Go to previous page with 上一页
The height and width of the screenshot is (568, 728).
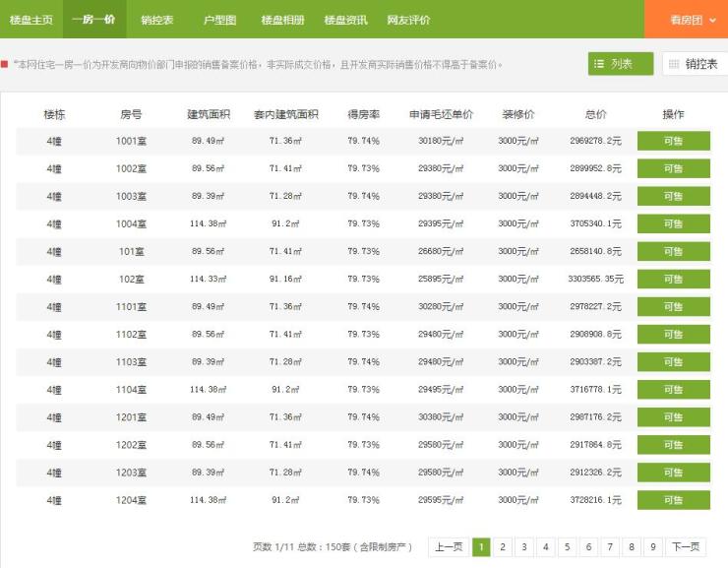tap(448, 547)
